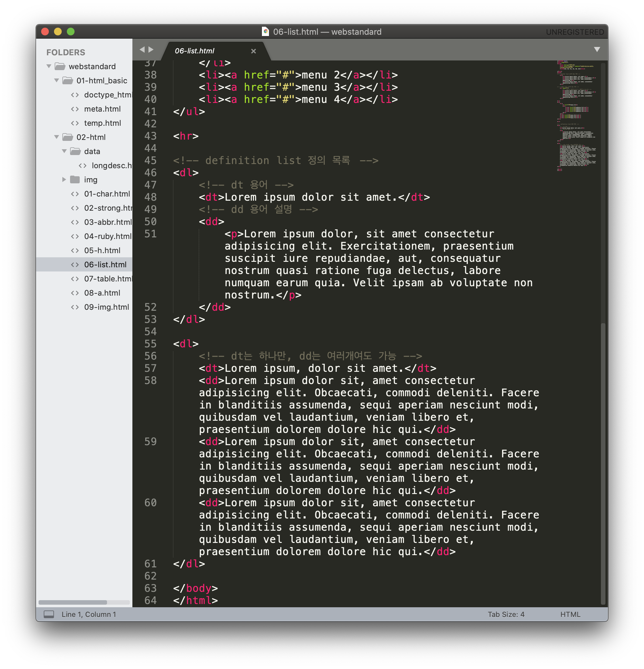
Task: Open 07-table.html from the sidebar
Action: coord(107,279)
